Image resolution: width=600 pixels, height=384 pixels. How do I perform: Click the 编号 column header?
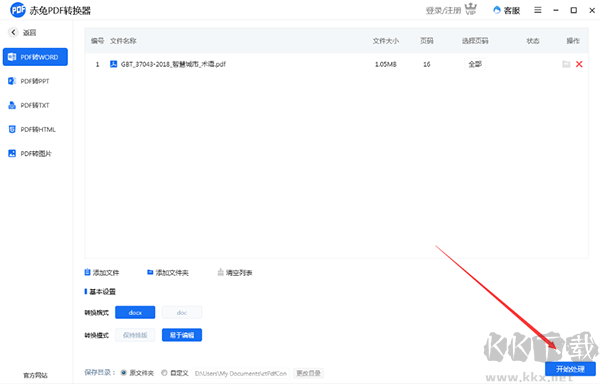click(x=97, y=41)
